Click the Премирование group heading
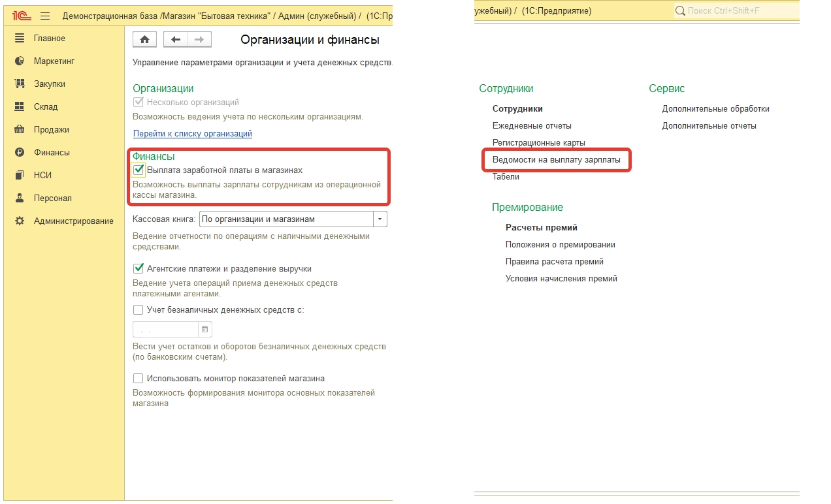Screen dimensions: 831x504 pyautogui.click(x=527, y=208)
